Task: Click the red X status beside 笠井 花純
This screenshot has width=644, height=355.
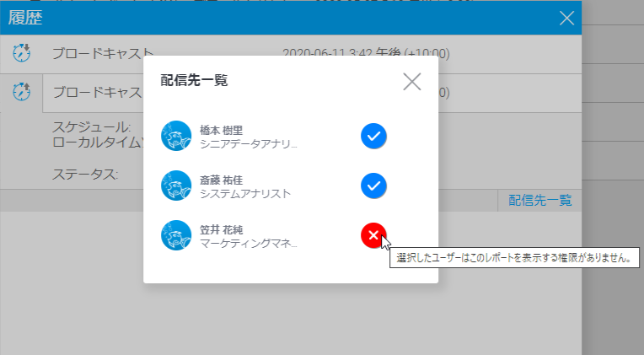Action: 373,235
